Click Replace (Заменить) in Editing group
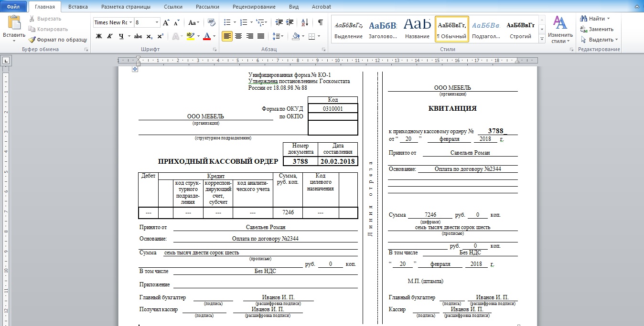 pos(597,29)
